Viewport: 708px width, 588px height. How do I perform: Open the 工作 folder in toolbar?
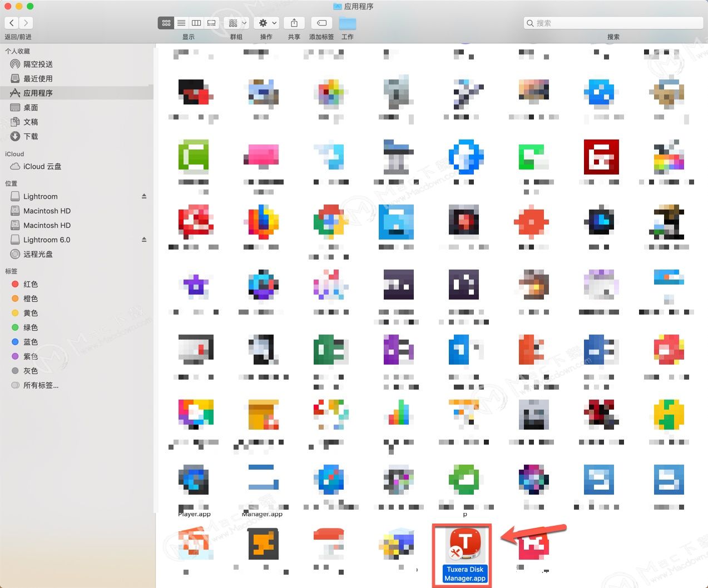(x=348, y=23)
